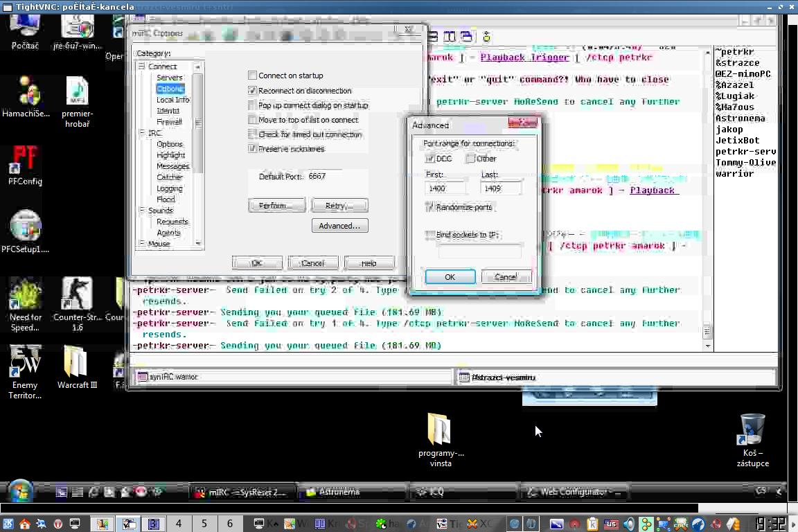798x532 pixels.
Task: Select the Warcraft III folder icon
Action: click(x=78, y=366)
